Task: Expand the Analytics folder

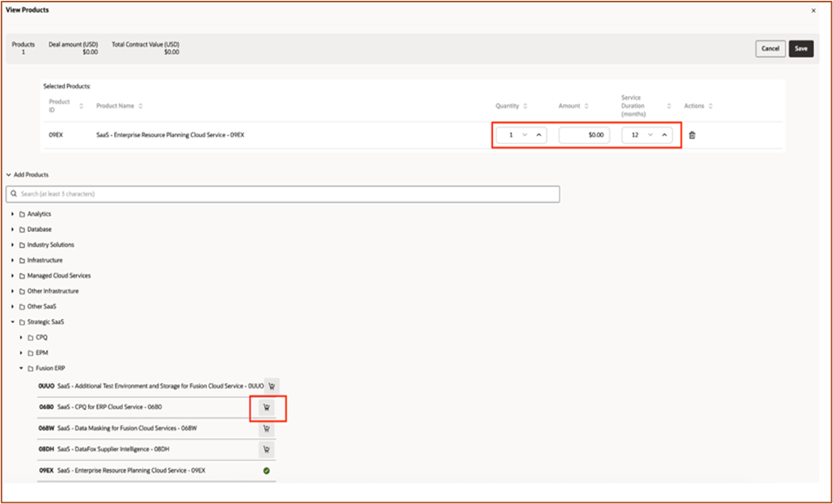Action: pyautogui.click(x=13, y=214)
